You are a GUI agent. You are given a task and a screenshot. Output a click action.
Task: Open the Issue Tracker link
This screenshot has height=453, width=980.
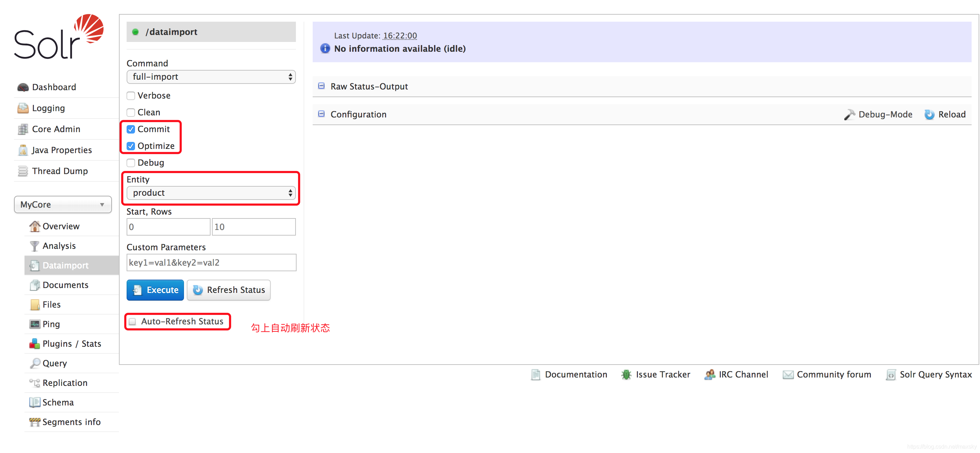(663, 375)
